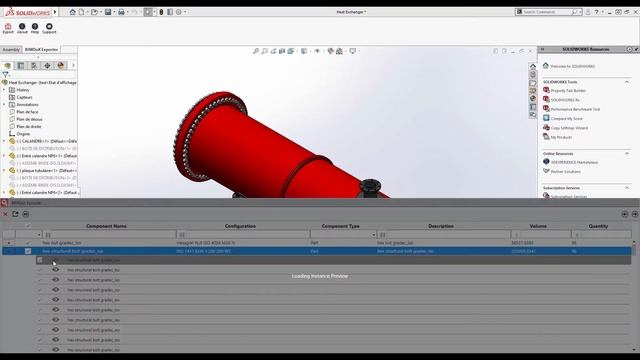The height and width of the screenshot is (360, 640).
Task: Expand the plaque tubulaire<1> component node
Action: tap(4, 171)
